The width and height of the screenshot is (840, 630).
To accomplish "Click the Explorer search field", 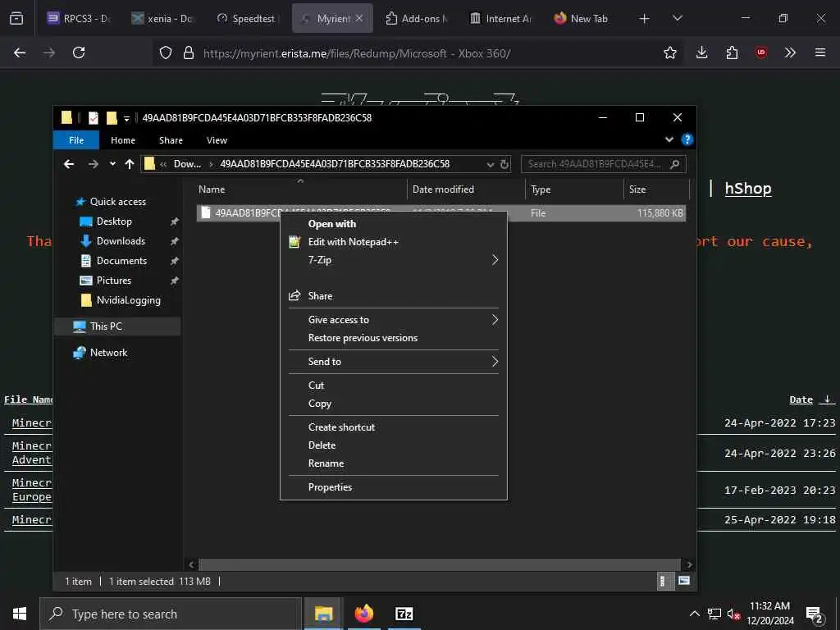I will point(603,164).
